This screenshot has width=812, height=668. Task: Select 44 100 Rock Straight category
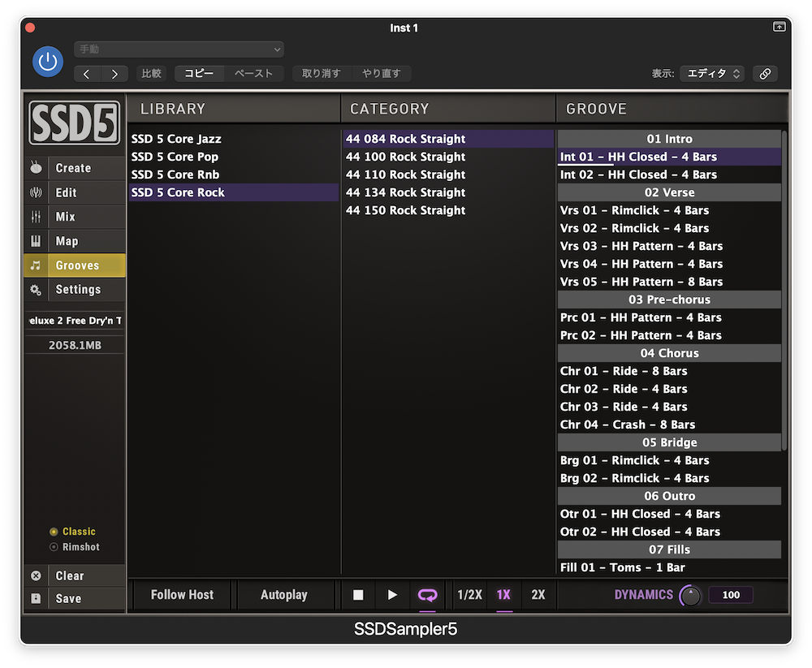click(x=448, y=157)
